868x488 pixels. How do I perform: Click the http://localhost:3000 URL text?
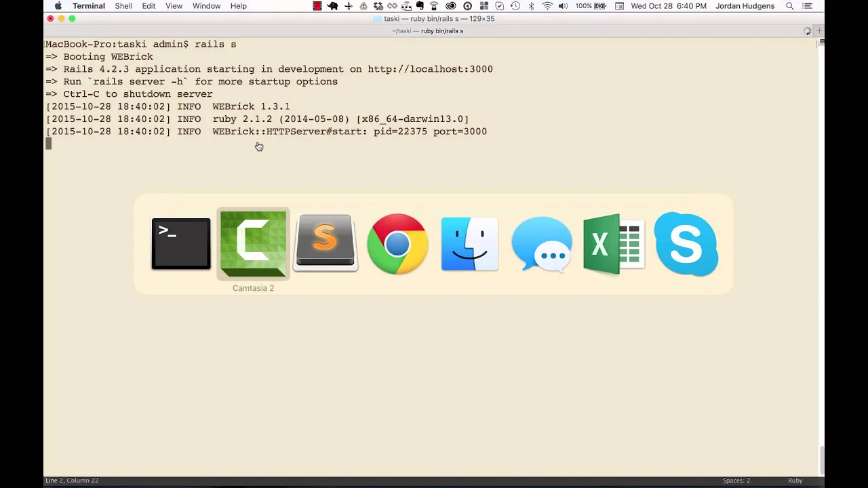click(431, 69)
